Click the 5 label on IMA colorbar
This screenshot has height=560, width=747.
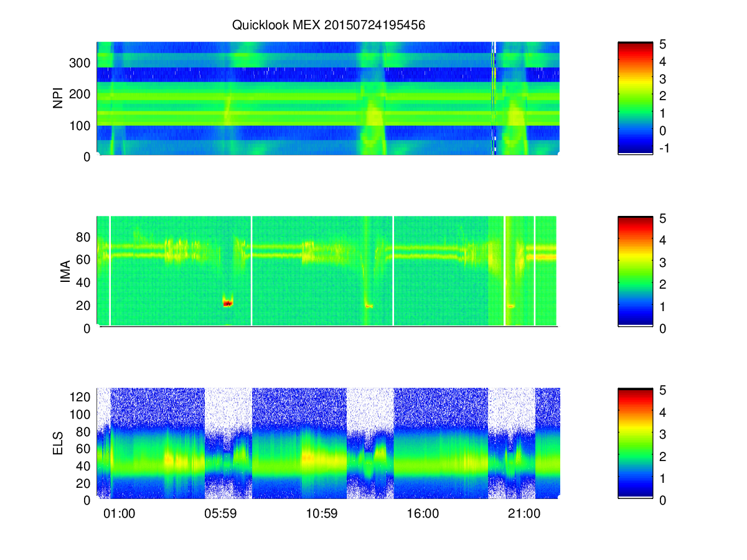click(x=663, y=218)
